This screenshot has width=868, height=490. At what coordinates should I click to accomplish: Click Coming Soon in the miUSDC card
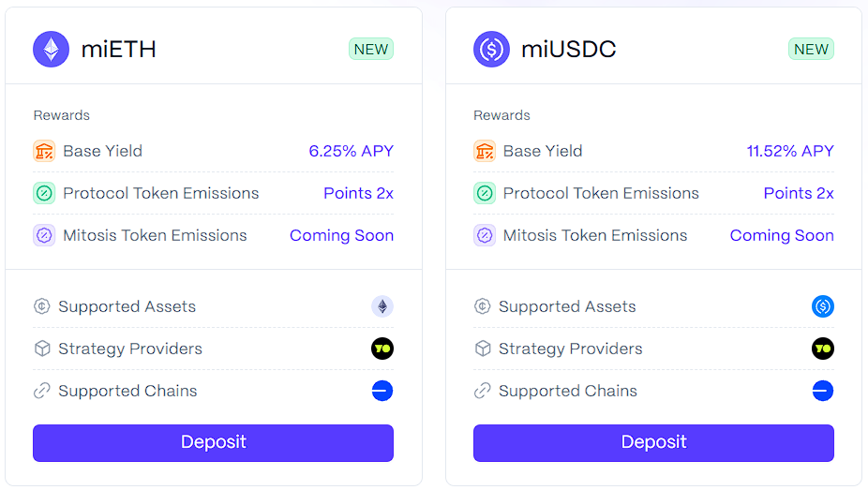[x=782, y=235]
